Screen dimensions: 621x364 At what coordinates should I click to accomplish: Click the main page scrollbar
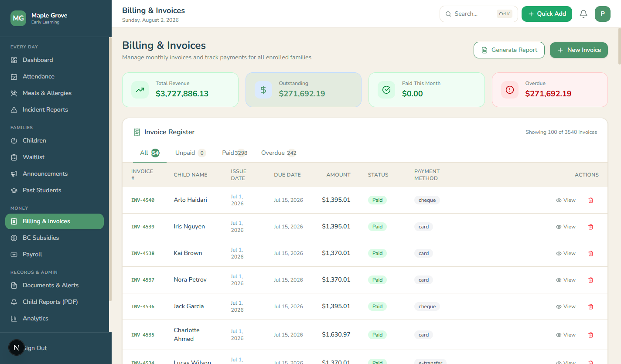click(x=619, y=46)
